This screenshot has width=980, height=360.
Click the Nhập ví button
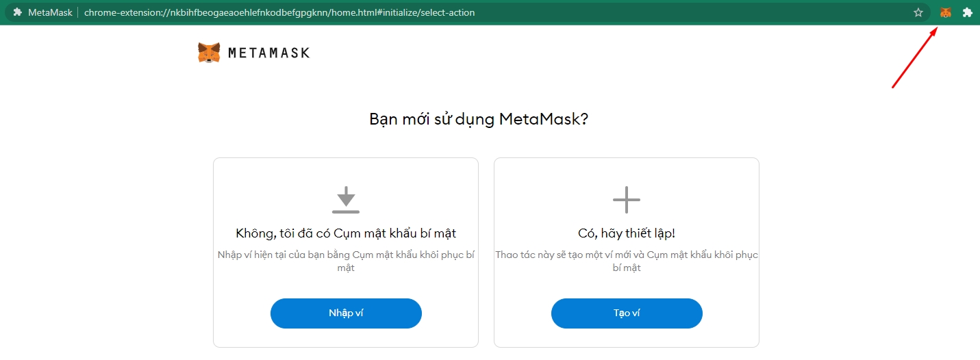[346, 313]
